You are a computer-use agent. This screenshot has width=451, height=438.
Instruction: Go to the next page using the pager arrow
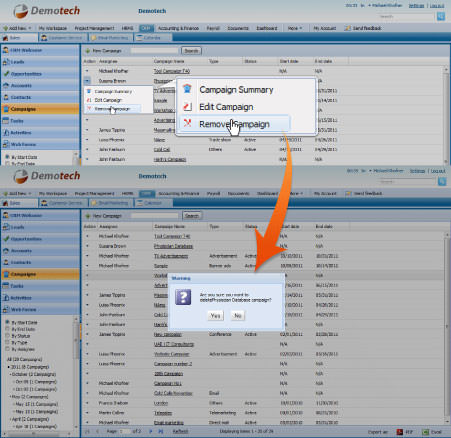coord(151,431)
